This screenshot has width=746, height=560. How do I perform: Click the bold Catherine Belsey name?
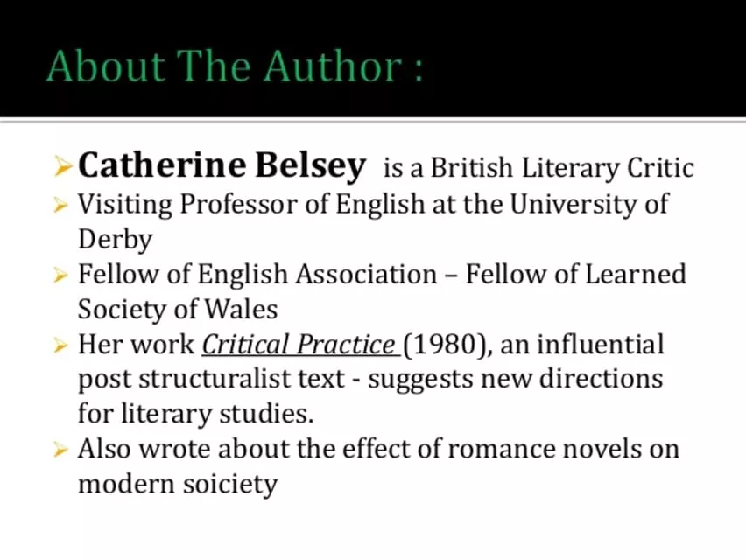click(222, 164)
